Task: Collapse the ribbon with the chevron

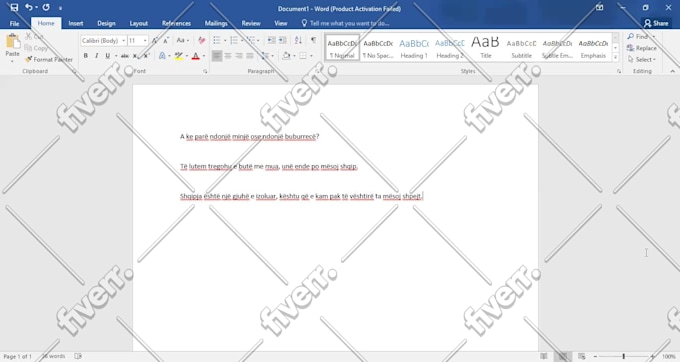Action: (x=673, y=71)
